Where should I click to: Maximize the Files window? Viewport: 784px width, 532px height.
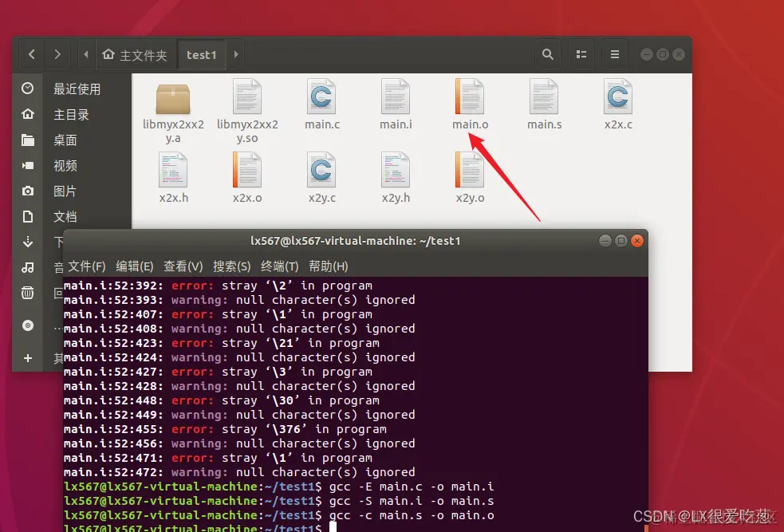click(663, 54)
